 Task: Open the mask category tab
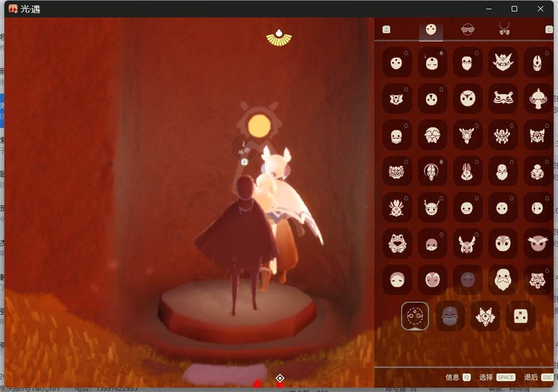coord(431,30)
